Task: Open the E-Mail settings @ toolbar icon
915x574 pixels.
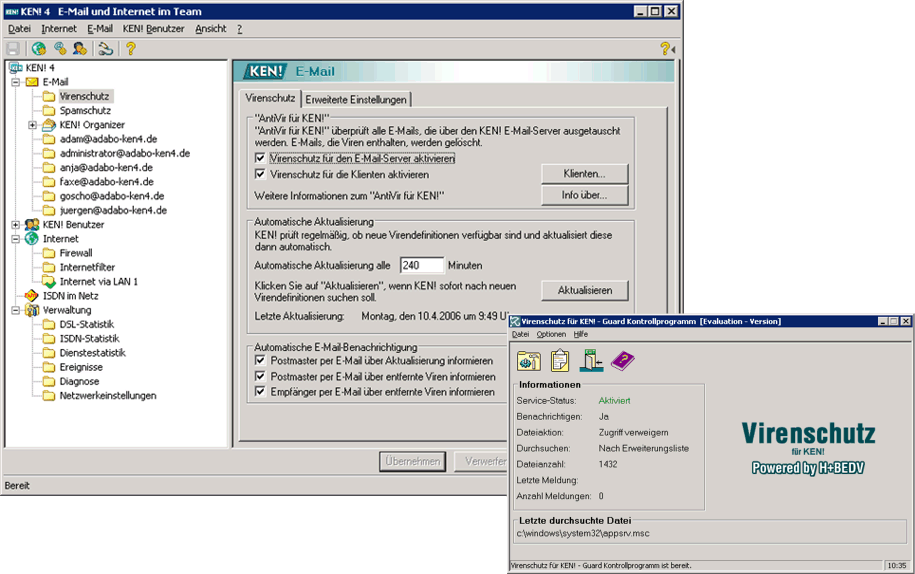Action: 60,49
